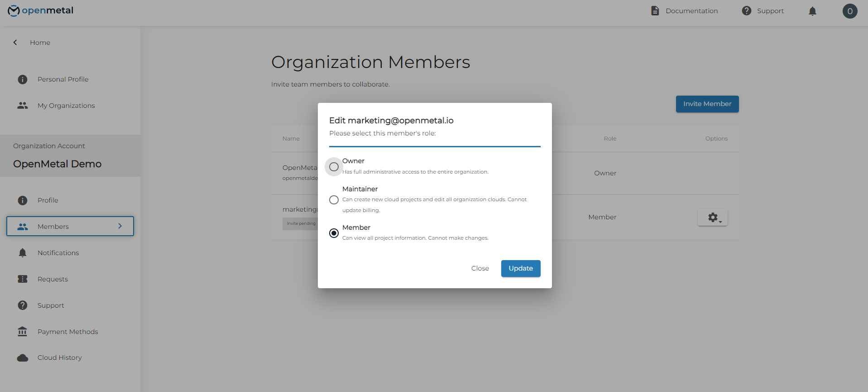The width and height of the screenshot is (868, 392).
Task: Open Requests in the sidebar
Action: pyautogui.click(x=53, y=279)
